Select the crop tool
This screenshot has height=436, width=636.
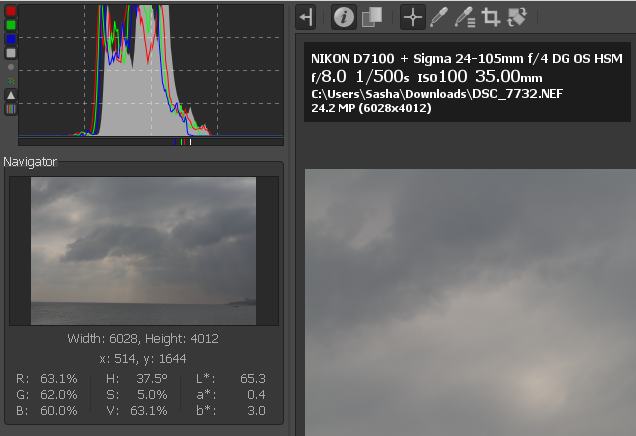(490, 17)
